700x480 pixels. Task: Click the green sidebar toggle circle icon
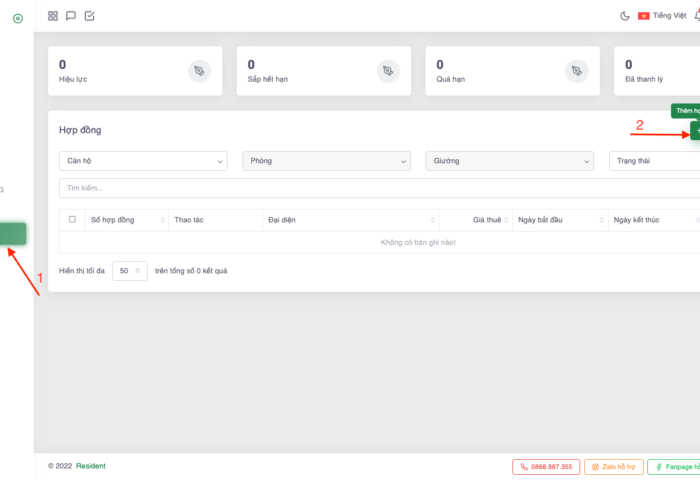point(17,18)
